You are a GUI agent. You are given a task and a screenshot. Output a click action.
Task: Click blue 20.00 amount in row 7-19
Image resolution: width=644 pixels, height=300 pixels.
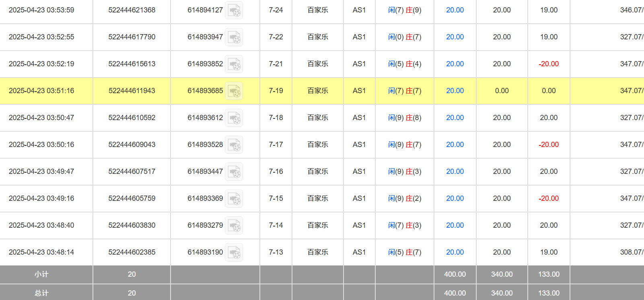pyautogui.click(x=455, y=91)
